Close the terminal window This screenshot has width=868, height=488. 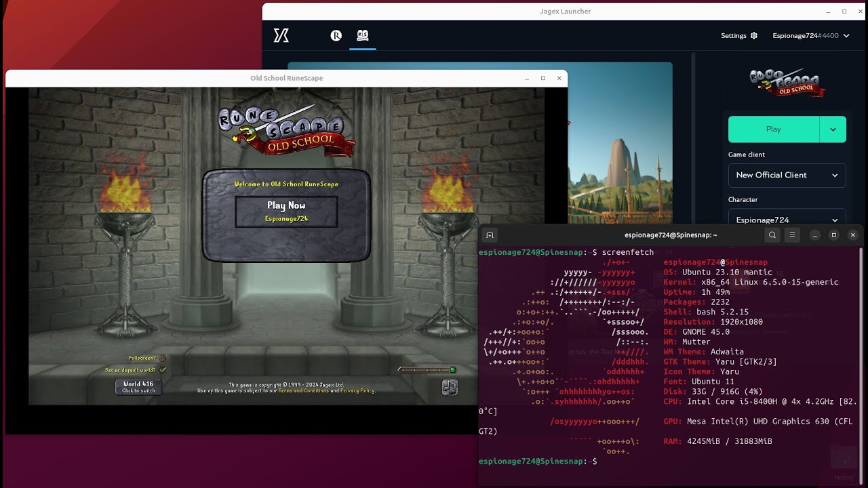(x=853, y=235)
